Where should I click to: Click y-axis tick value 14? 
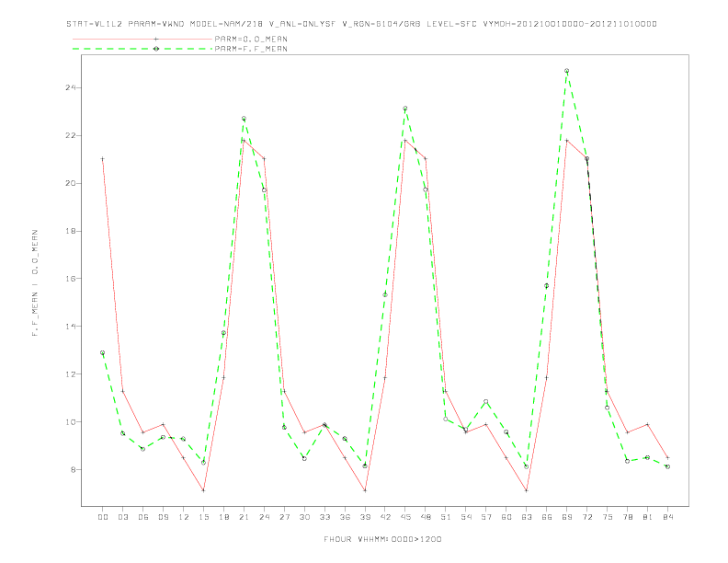pyautogui.click(x=71, y=326)
